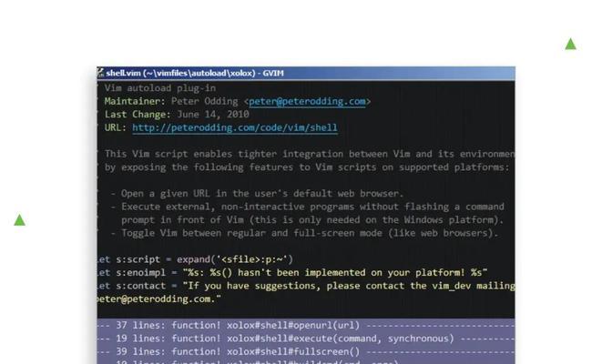
Task: Click 'Peter Odding' name in the comment
Action: click(205, 101)
